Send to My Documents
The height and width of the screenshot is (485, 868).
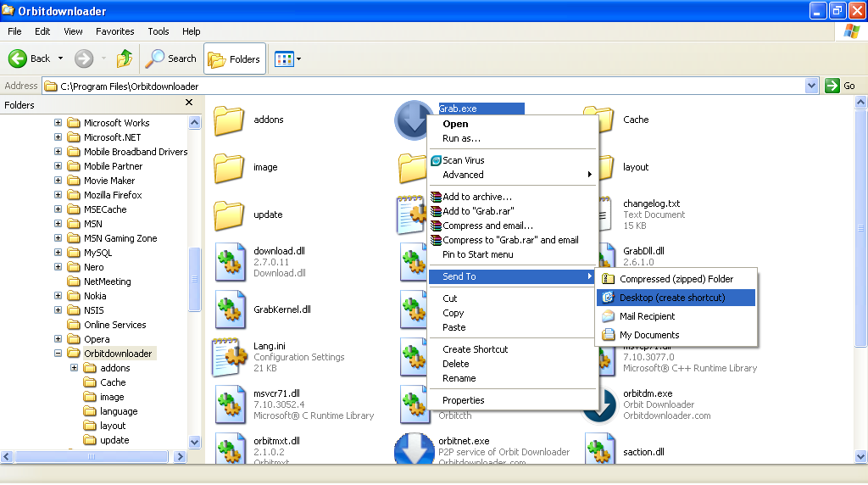click(676, 335)
